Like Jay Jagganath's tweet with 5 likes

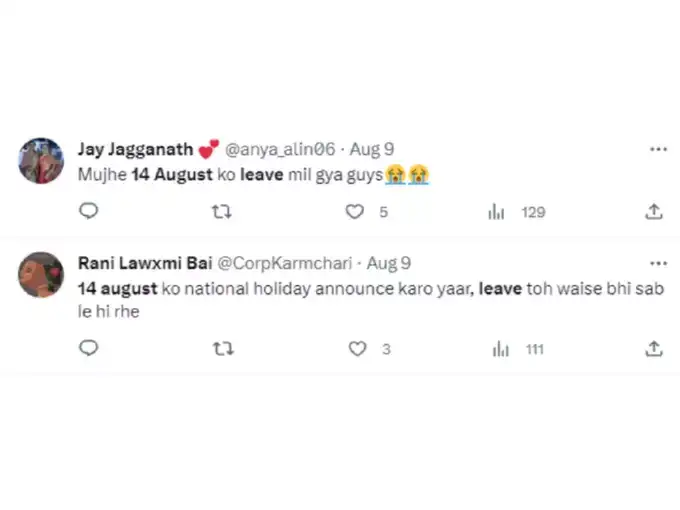pyautogui.click(x=354, y=211)
